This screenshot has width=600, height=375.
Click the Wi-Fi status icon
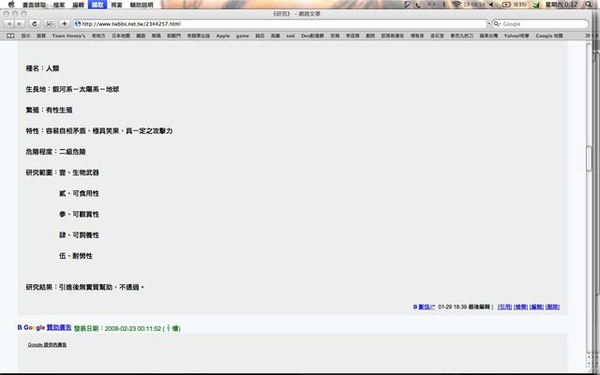pos(456,4)
